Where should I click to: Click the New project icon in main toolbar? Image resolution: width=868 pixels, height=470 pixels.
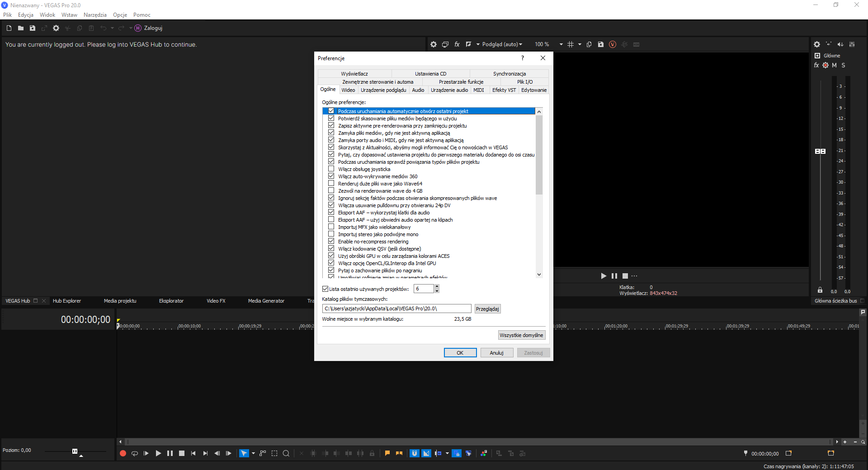(9, 28)
